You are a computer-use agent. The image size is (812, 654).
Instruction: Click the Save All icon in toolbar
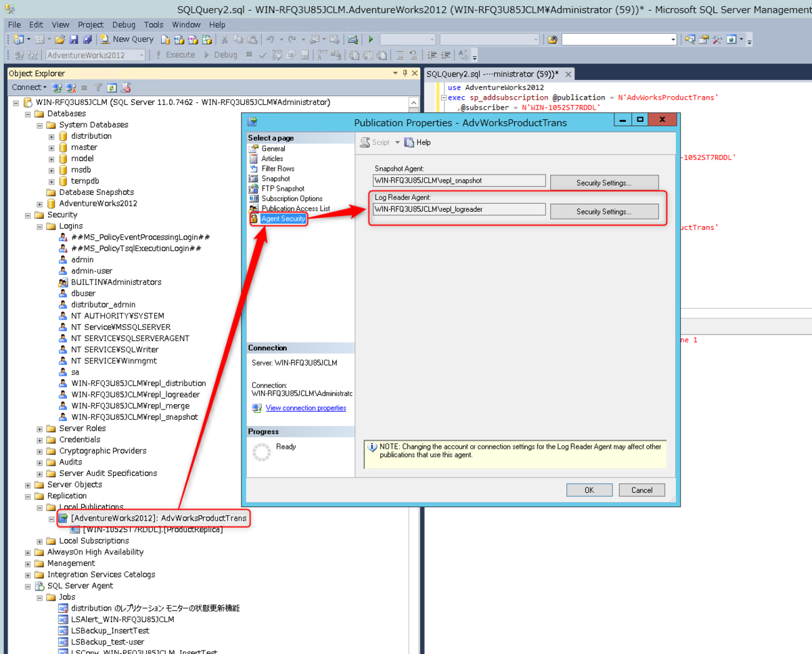coord(86,39)
